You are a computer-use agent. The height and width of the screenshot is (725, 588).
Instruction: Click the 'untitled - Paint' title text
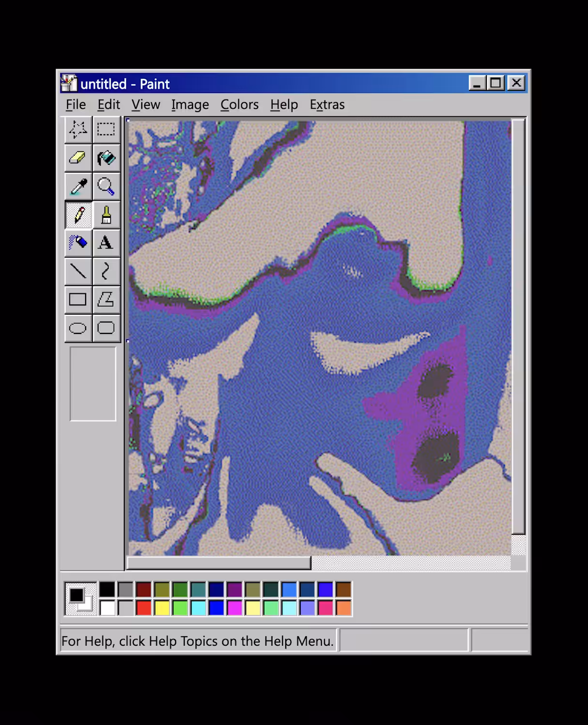tap(125, 84)
